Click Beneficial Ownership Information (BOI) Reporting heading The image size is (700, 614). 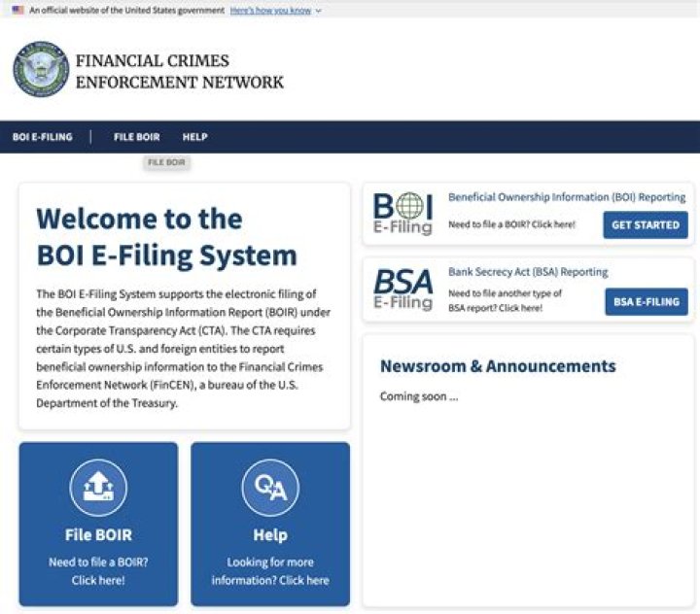(567, 197)
